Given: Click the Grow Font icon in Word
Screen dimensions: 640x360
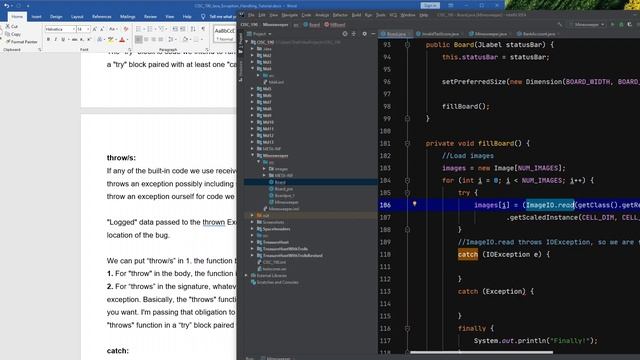Looking at the screenshot, I should point(94,29).
